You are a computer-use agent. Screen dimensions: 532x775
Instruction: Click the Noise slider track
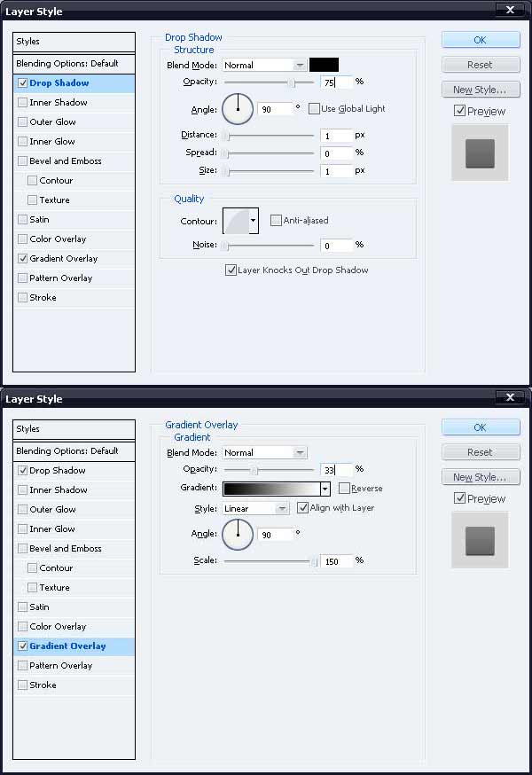coord(270,246)
